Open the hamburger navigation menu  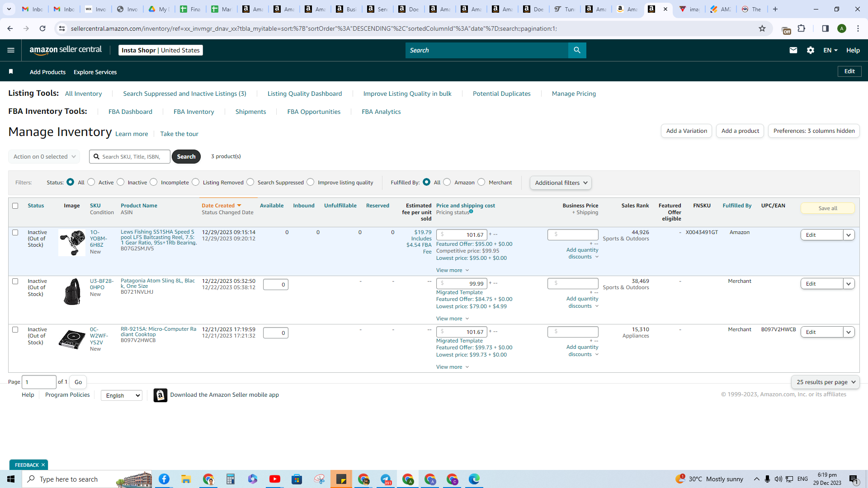pyautogui.click(x=11, y=50)
